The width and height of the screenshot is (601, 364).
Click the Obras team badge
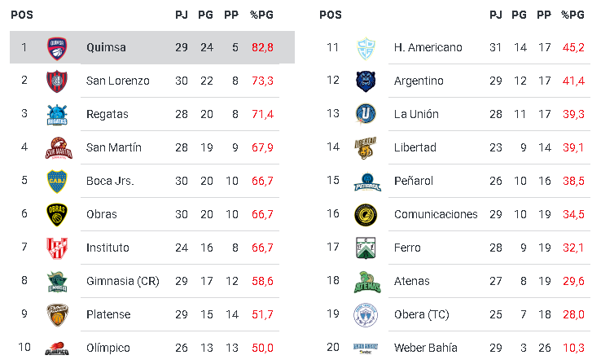pyautogui.click(x=57, y=214)
